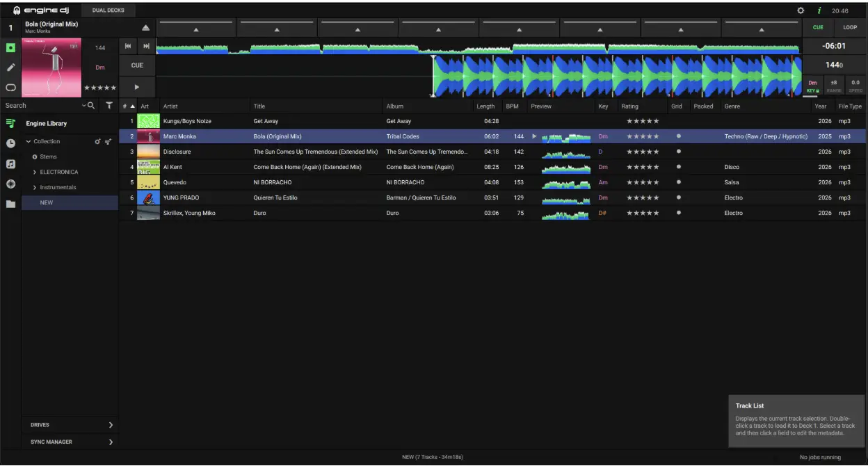Collapse the Collection tree

[x=29, y=141]
